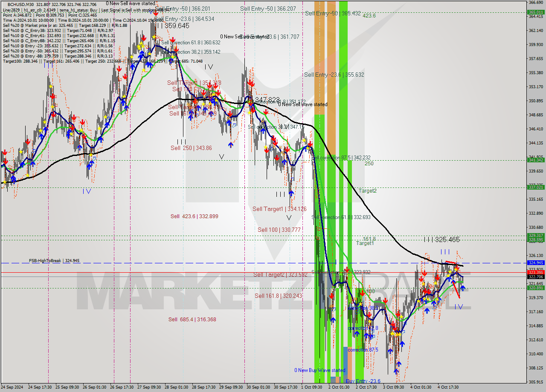
Task: Click the 317.160 price axis value
Action: [536, 311]
